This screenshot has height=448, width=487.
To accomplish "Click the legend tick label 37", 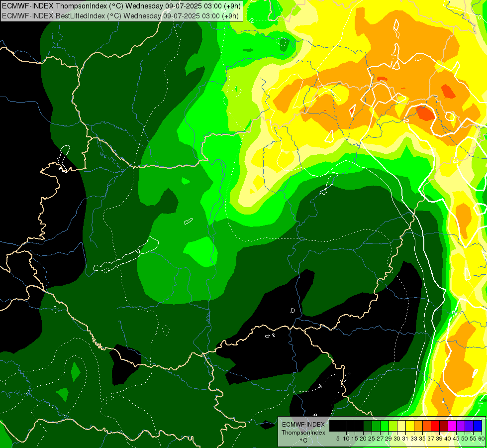I will (x=431, y=439).
